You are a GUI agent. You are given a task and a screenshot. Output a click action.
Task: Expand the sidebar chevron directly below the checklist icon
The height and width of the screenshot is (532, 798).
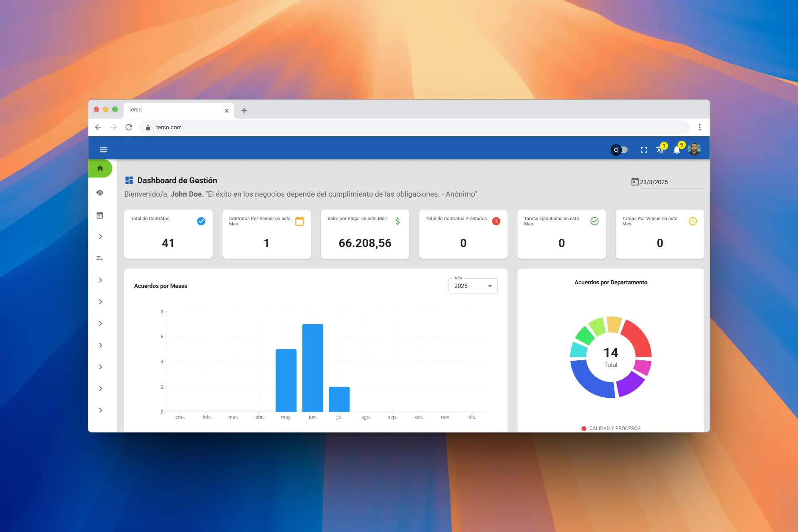pyautogui.click(x=101, y=280)
